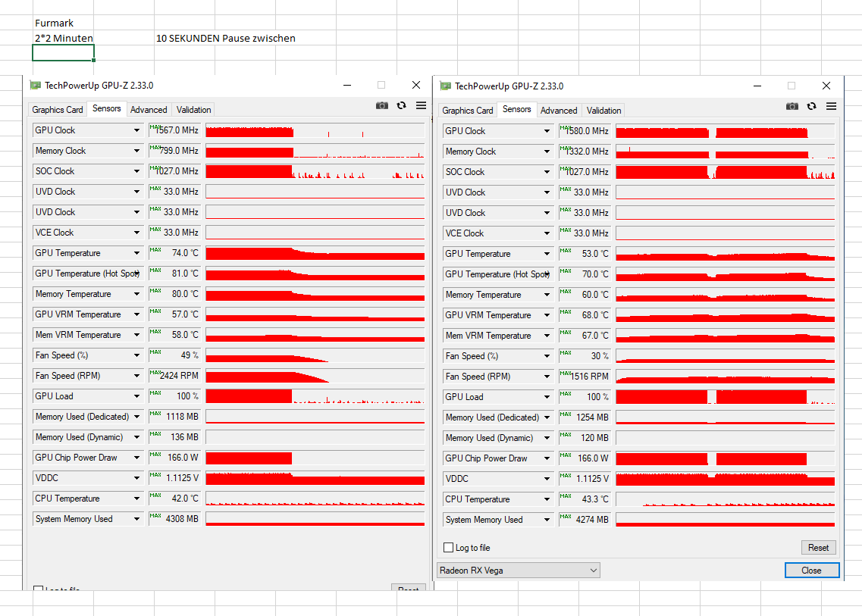The image size is (862, 616).
Task: Open GPU VRM Temperature dropdown in left window
Action: pos(136,314)
